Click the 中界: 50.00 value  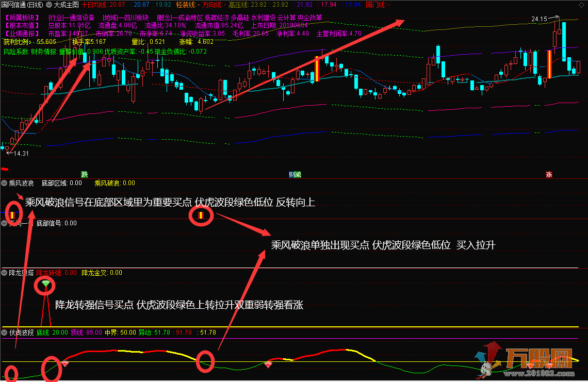(120, 333)
